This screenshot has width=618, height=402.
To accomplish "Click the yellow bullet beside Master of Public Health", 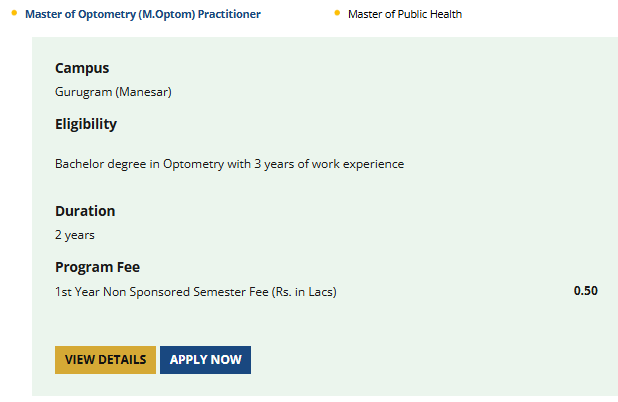I will click(337, 13).
